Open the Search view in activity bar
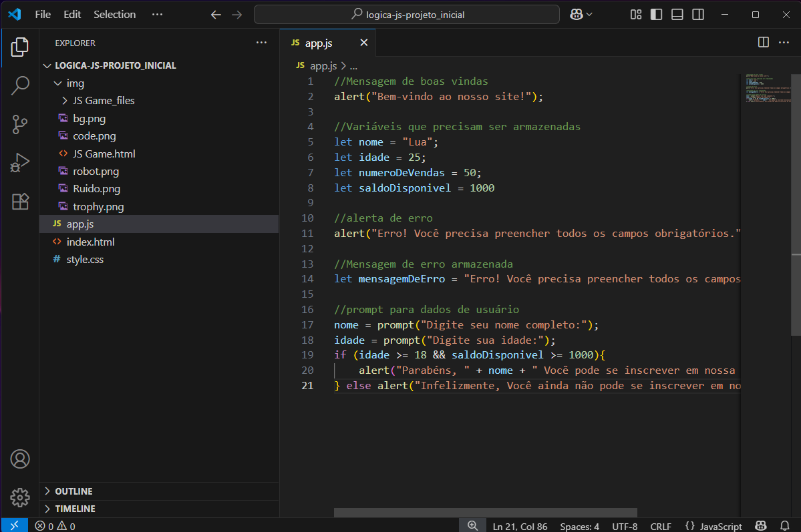This screenshot has width=801, height=532. (19, 85)
